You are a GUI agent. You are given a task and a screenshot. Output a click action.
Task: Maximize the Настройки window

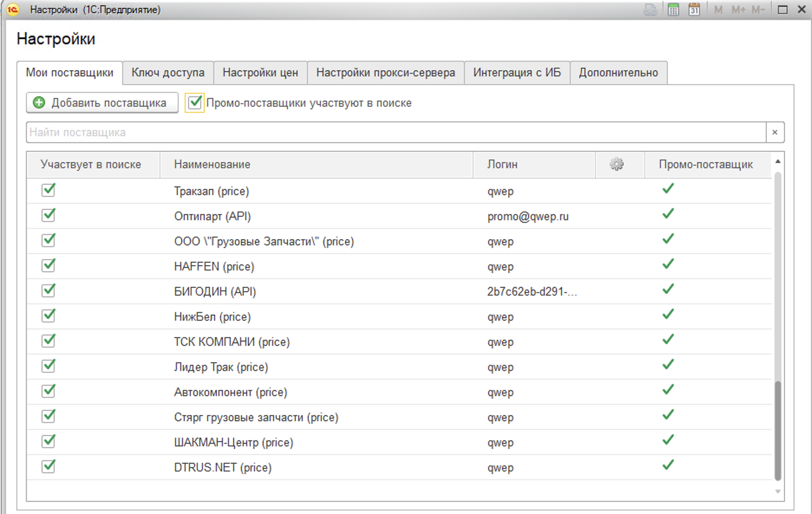783,10
